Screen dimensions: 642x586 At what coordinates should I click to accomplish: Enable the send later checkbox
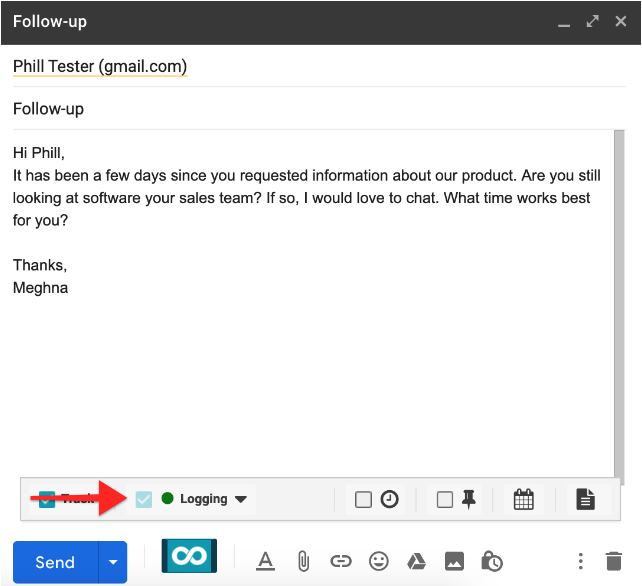click(363, 500)
